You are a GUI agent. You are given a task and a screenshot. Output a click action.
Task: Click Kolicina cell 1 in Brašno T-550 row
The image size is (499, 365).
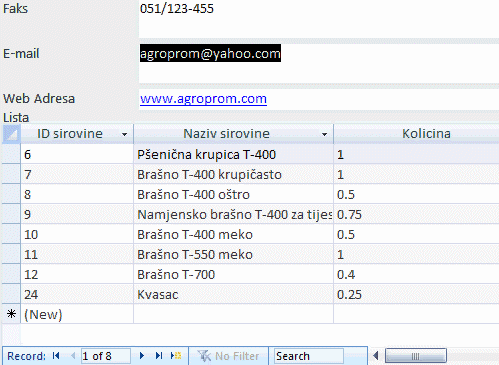point(416,254)
